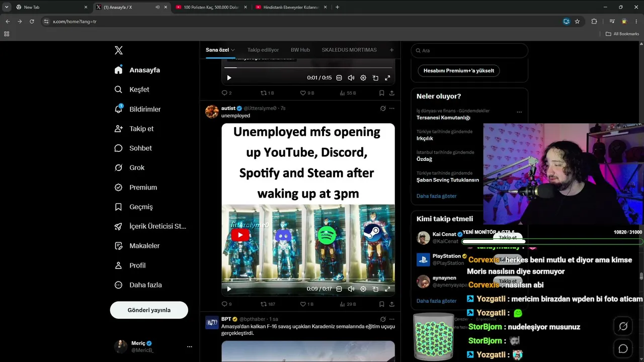Image resolution: width=644 pixels, height=362 pixels.
Task: Switch to 100 Polisten Kaç YouTube tab
Action: (x=211, y=7)
